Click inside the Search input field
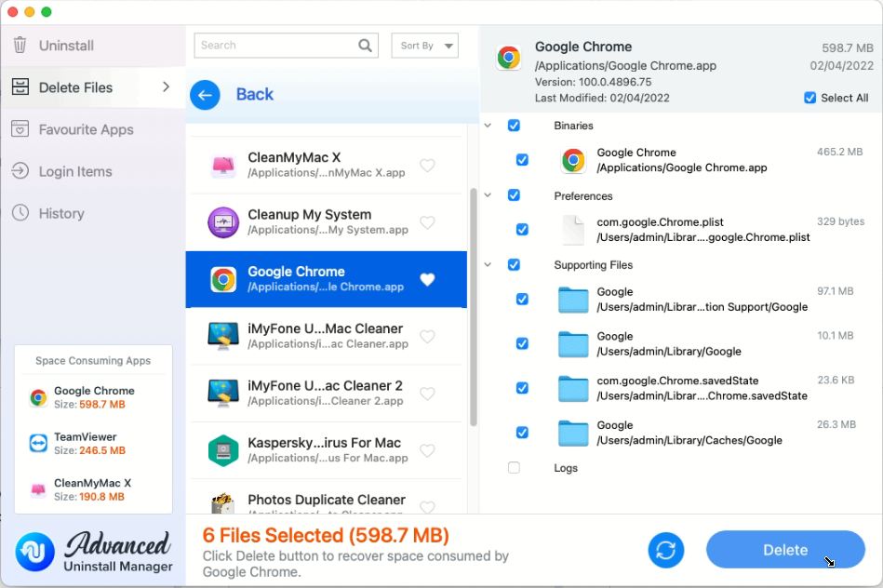The width and height of the screenshot is (883, 588). coord(270,45)
